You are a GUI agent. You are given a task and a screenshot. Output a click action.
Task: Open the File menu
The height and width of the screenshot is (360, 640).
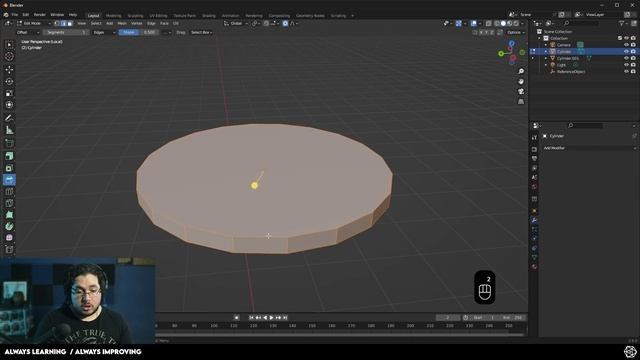click(x=14, y=15)
